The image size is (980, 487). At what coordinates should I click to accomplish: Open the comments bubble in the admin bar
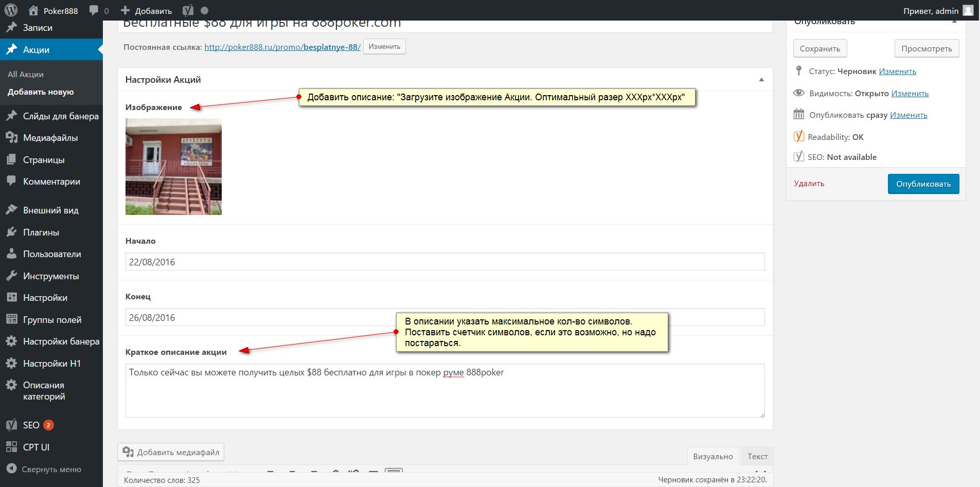pos(94,10)
